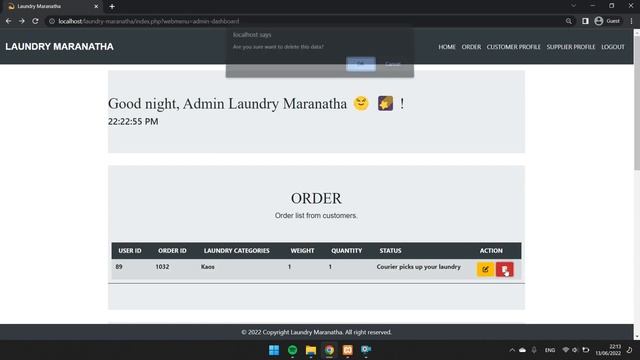The image size is (640, 360).
Task: Click the site info icon before localhost
Action: (x=52, y=21)
